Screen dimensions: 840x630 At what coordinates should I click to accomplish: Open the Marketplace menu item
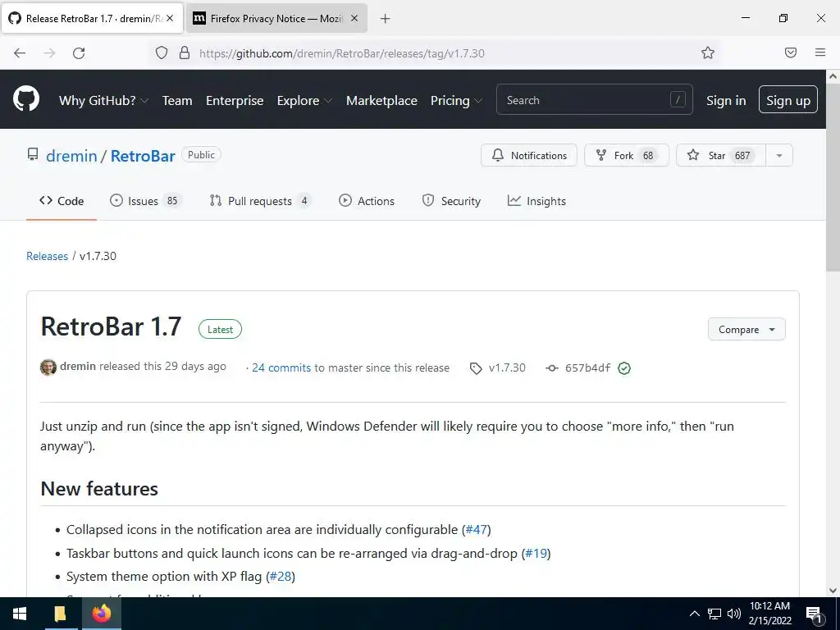[x=381, y=101]
